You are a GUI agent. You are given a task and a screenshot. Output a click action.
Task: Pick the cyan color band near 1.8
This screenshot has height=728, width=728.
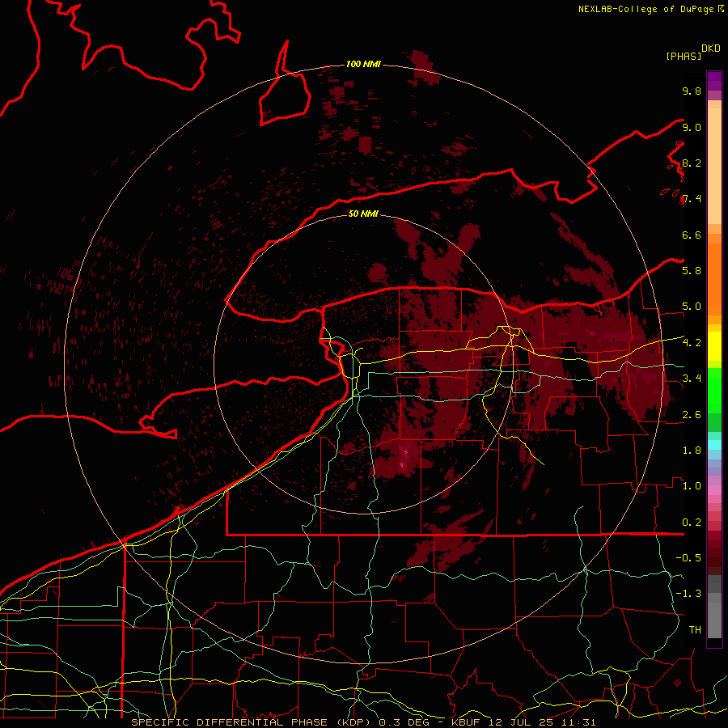[714, 444]
